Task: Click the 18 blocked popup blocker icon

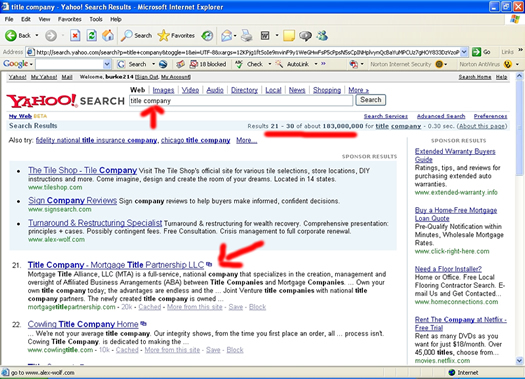Action: pos(194,64)
